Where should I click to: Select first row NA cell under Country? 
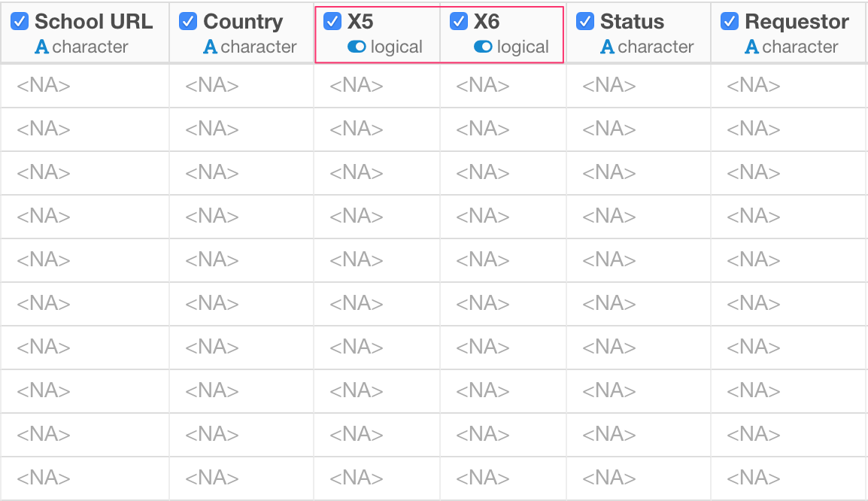click(x=241, y=85)
